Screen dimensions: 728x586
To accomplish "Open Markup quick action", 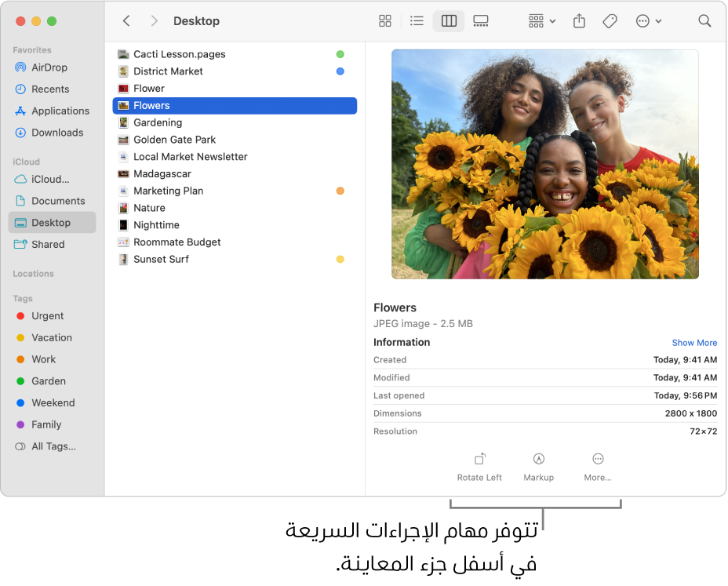I will (538, 467).
